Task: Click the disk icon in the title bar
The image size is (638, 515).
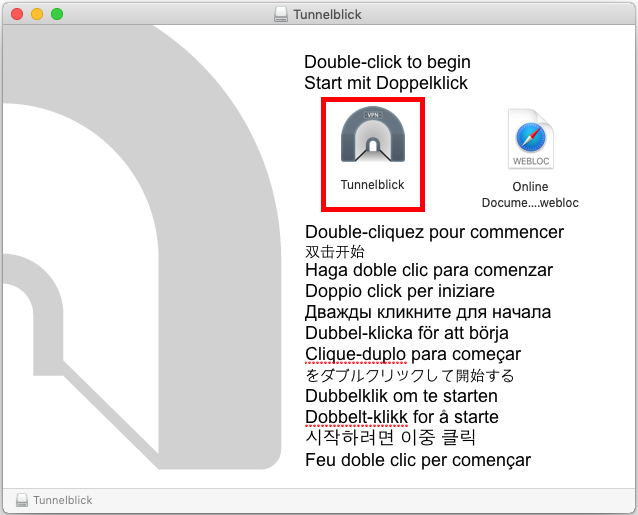Action: 281,14
